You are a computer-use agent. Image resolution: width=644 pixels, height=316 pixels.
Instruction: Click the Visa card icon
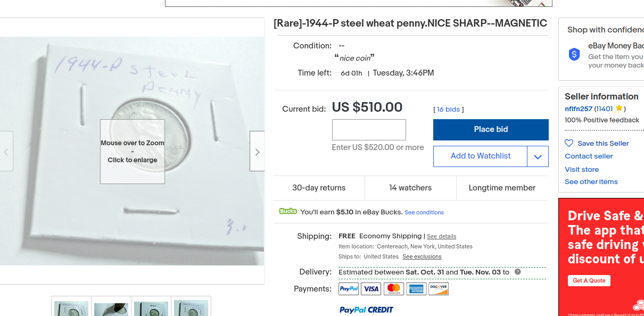(371, 289)
